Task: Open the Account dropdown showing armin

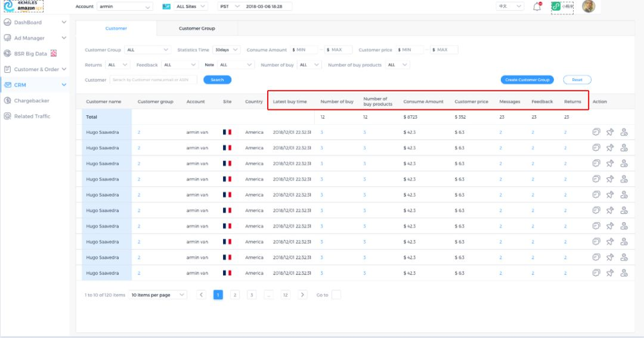Action: pyautogui.click(x=125, y=7)
